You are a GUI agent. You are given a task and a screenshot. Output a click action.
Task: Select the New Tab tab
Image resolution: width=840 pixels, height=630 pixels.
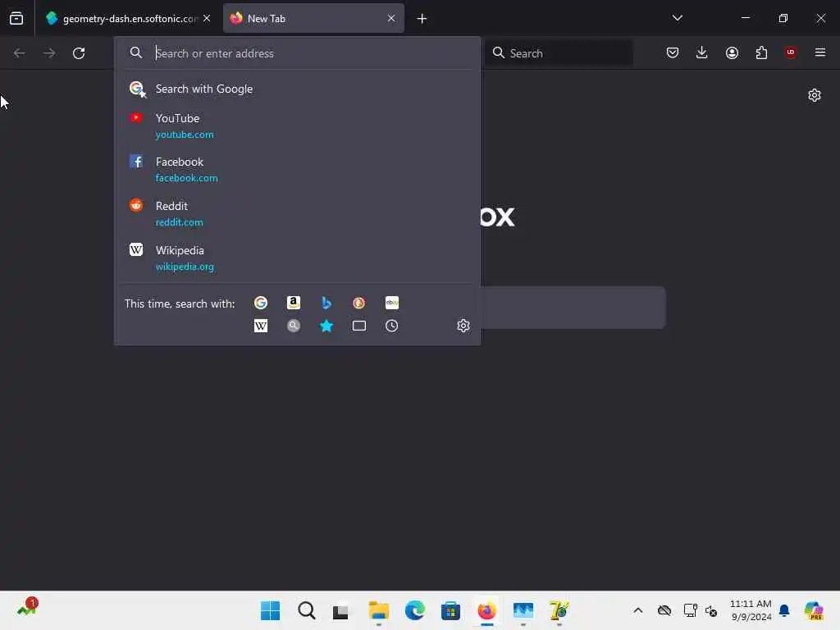pos(313,19)
